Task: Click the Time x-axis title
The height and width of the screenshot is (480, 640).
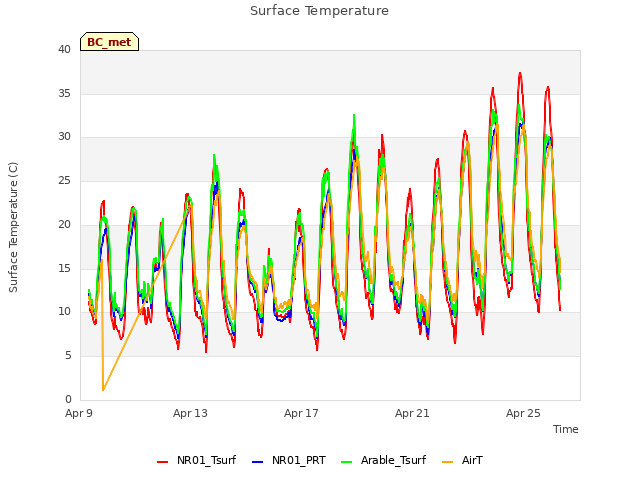Action: click(566, 429)
